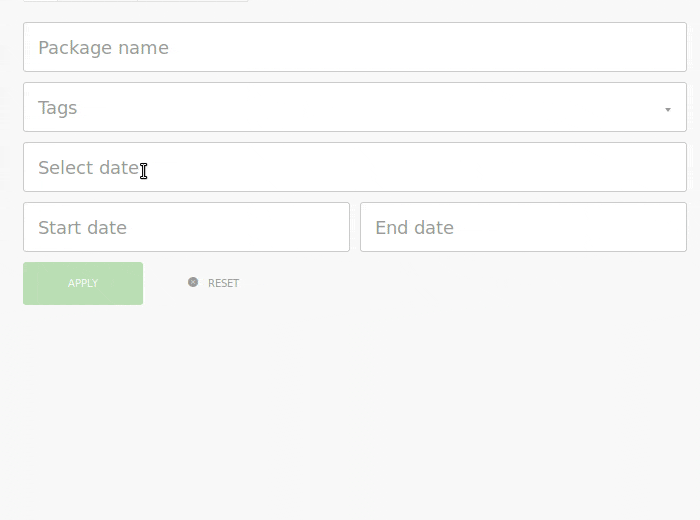This screenshot has width=700, height=520.
Task: Open the Tags selection field
Action: pos(355,107)
